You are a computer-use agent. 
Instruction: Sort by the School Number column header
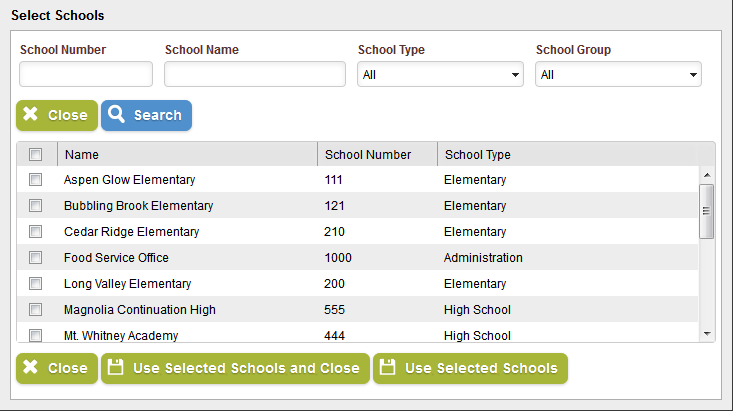tap(368, 155)
